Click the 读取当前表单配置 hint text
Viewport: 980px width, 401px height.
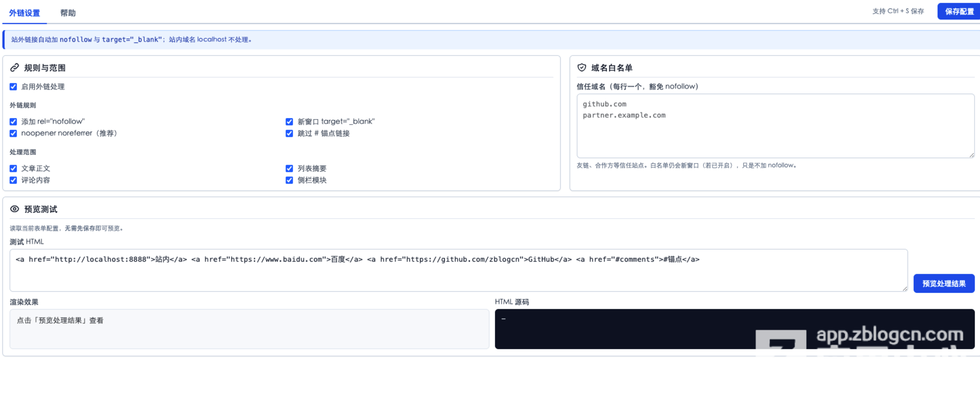67,228
